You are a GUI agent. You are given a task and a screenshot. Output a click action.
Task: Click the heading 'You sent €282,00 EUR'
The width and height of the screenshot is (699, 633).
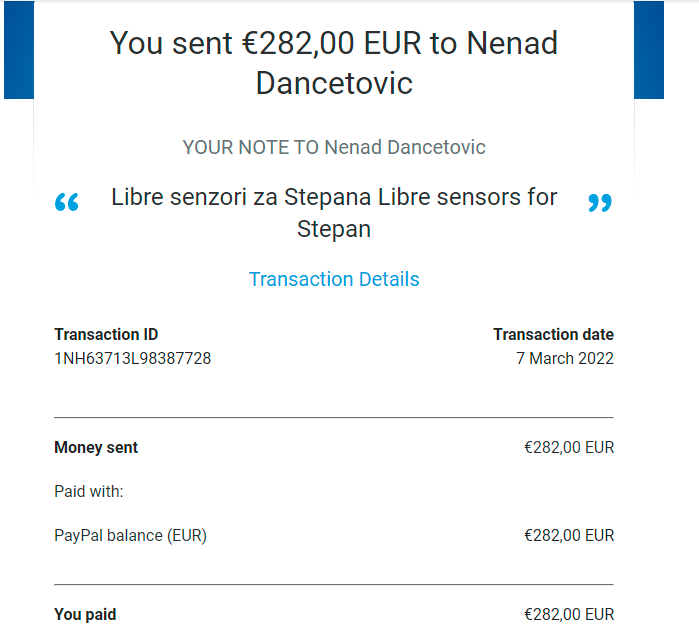coord(265,43)
